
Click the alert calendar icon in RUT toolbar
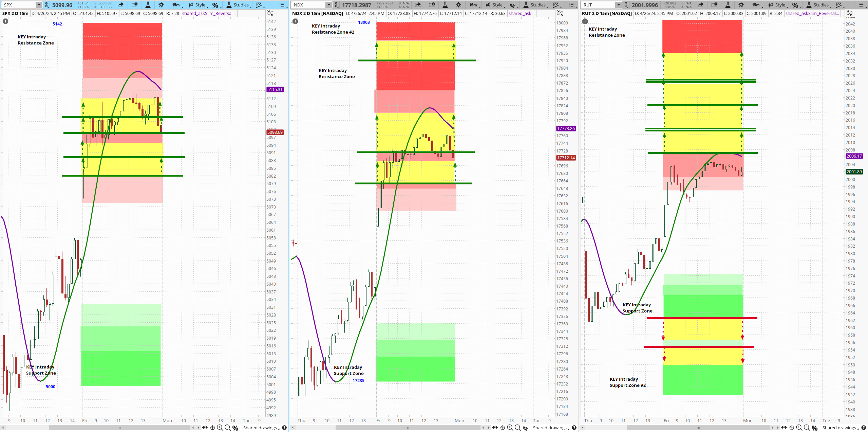tap(714, 5)
